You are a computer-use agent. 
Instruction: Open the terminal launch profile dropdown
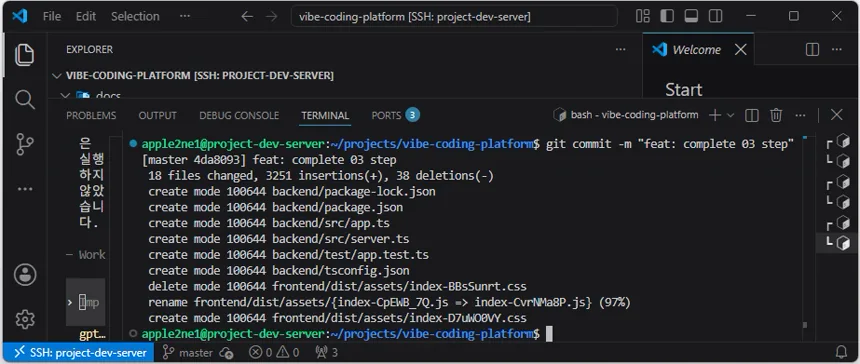(x=730, y=115)
